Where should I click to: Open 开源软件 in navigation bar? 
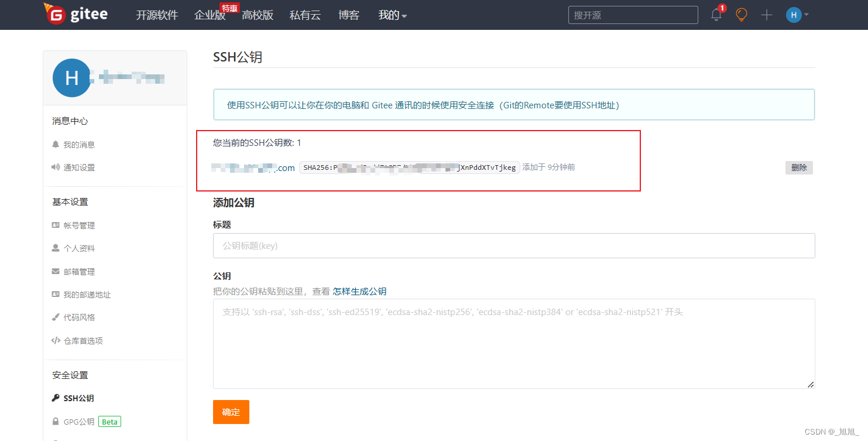[x=157, y=15]
